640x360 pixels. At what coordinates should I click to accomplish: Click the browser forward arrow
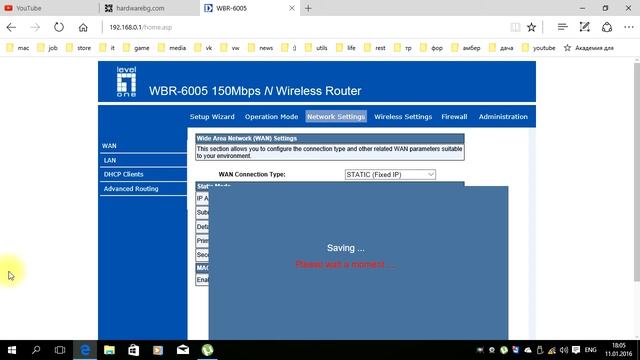[x=35, y=27]
